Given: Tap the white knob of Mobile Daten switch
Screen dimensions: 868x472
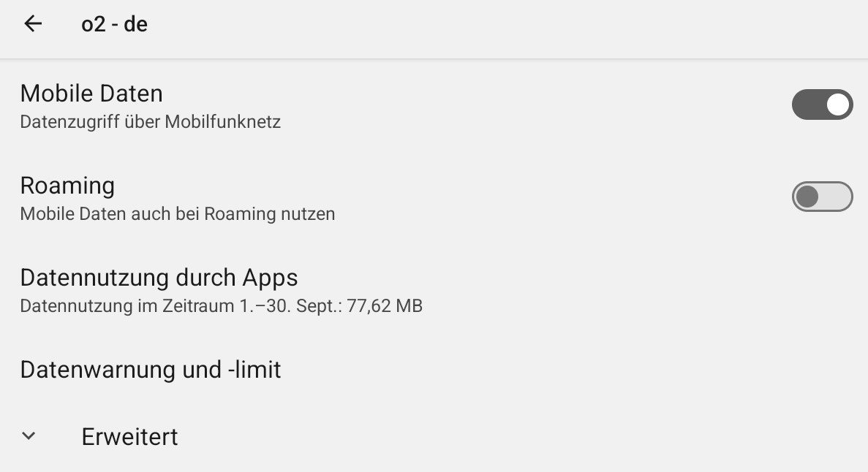Looking at the screenshot, I should (837, 104).
